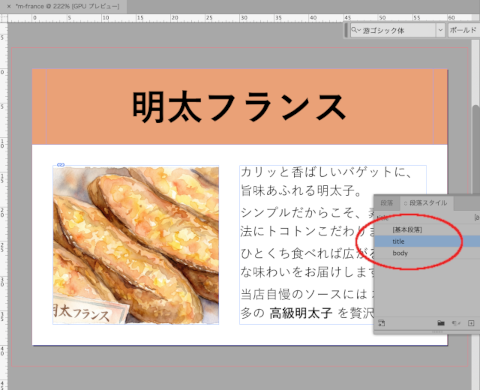This screenshot has height=390, width=480.
Task: Select the [基本段落] paragraph style
Action: point(427,230)
